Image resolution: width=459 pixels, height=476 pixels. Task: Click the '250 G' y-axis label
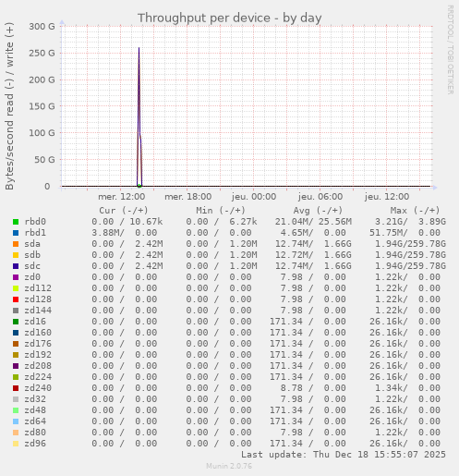tap(42, 53)
